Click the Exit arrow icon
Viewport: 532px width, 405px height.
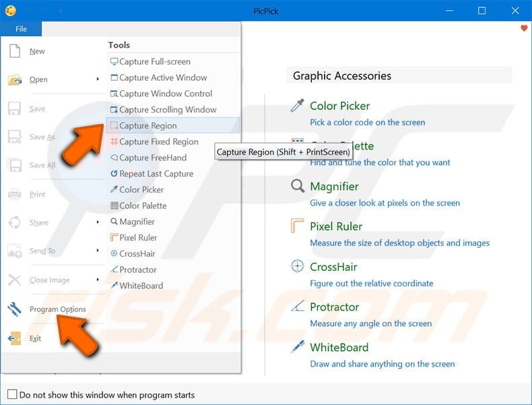(x=14, y=338)
